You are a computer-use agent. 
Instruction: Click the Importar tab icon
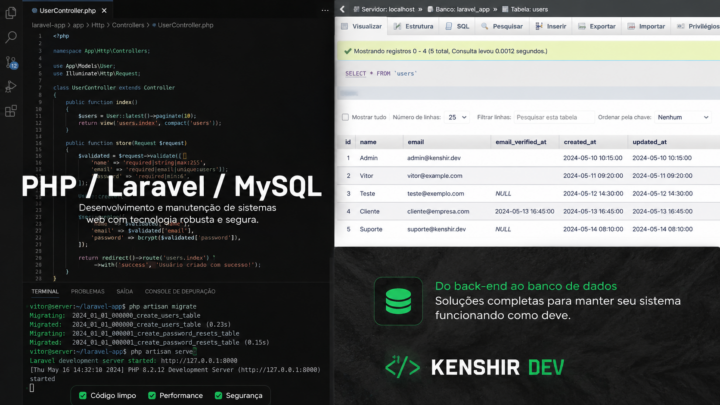coord(631,26)
